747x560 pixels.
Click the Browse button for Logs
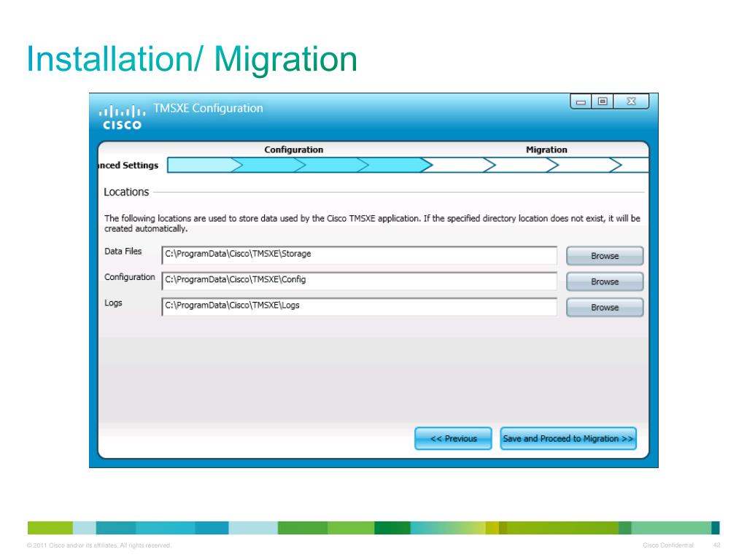[605, 307]
